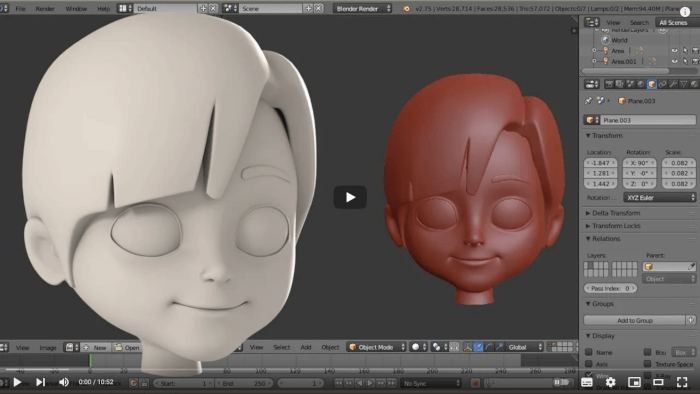The image size is (700, 394).
Task: Open the Modifiers wrench tab icon
Action: [x=673, y=84]
